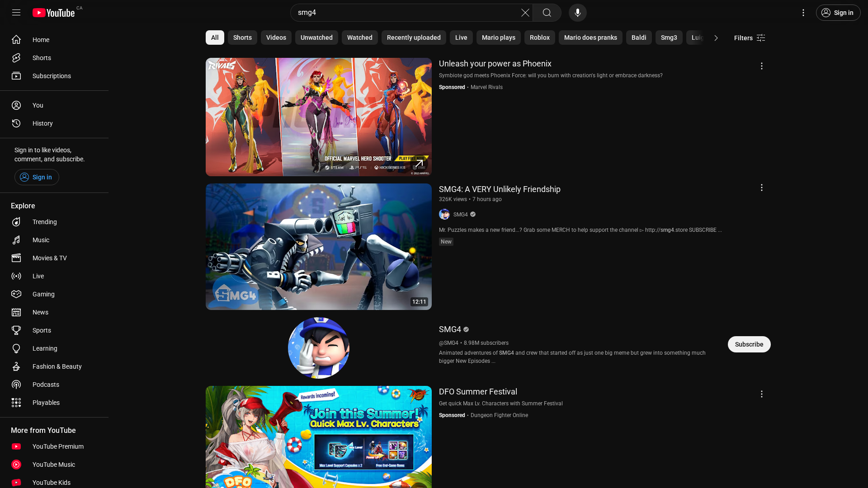Image resolution: width=868 pixels, height=488 pixels.
Task: Open History in the sidebar
Action: click(x=54, y=123)
